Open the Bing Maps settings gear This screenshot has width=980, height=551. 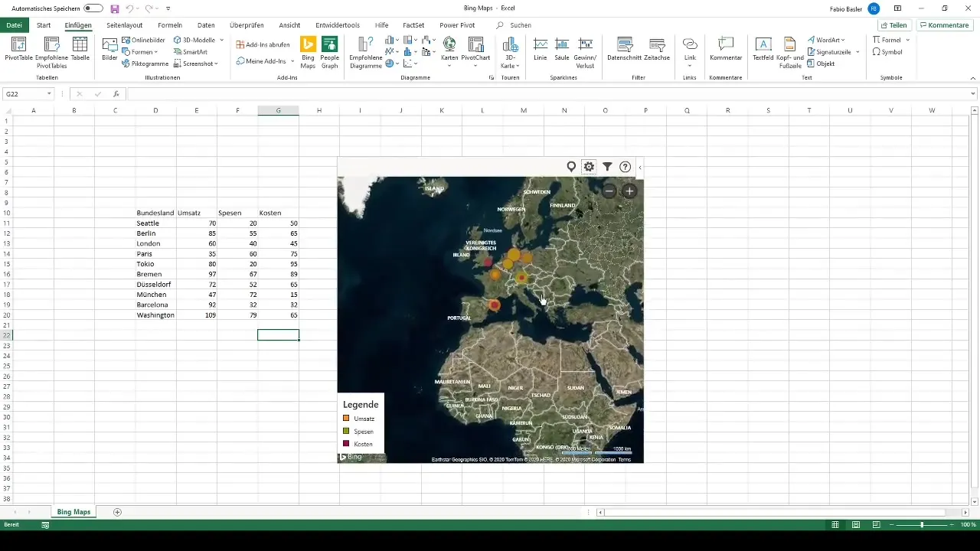coord(589,167)
